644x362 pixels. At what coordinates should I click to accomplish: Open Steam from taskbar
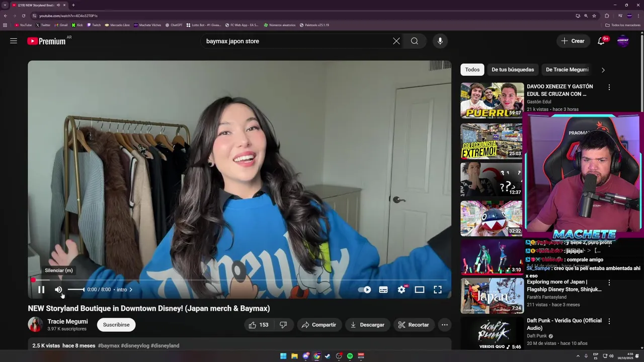click(x=328, y=356)
